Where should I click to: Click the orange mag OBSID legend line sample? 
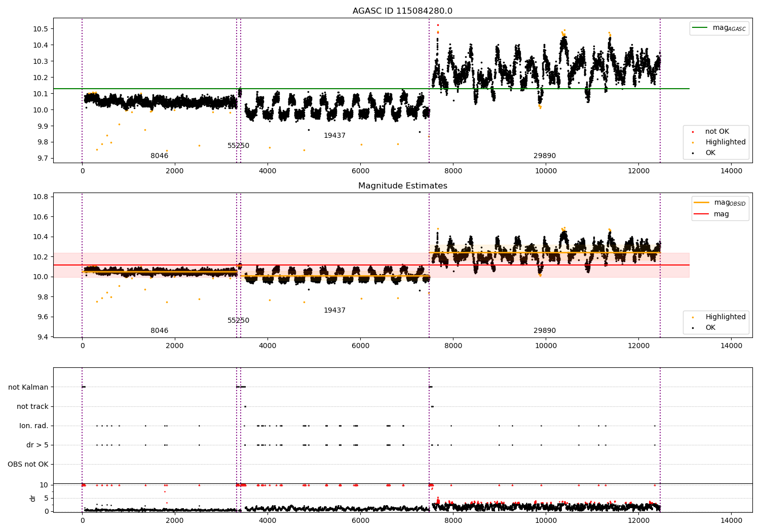pos(701,203)
